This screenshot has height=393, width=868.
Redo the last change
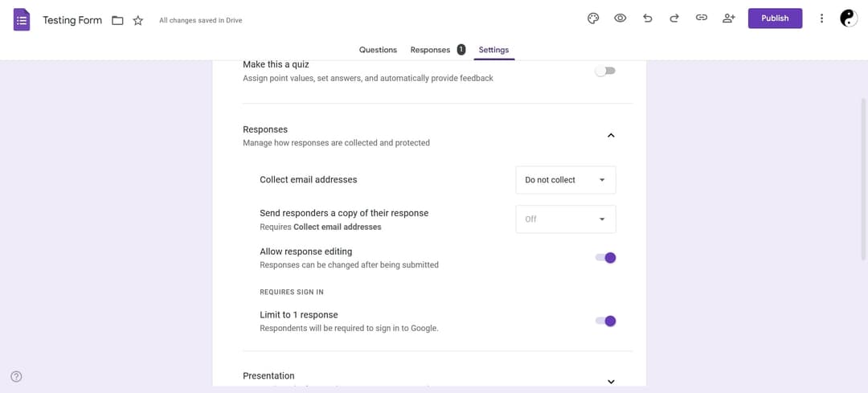pyautogui.click(x=674, y=18)
